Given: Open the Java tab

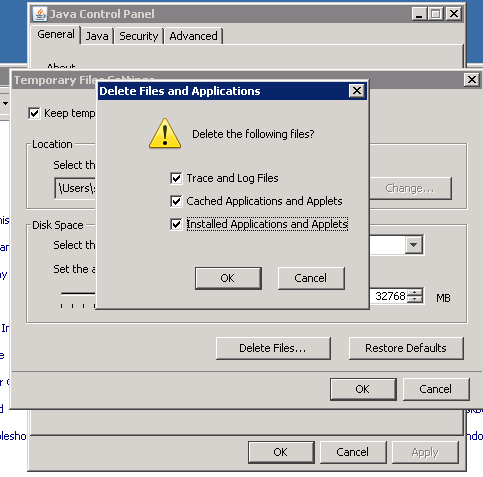Looking at the screenshot, I should pyautogui.click(x=97, y=36).
